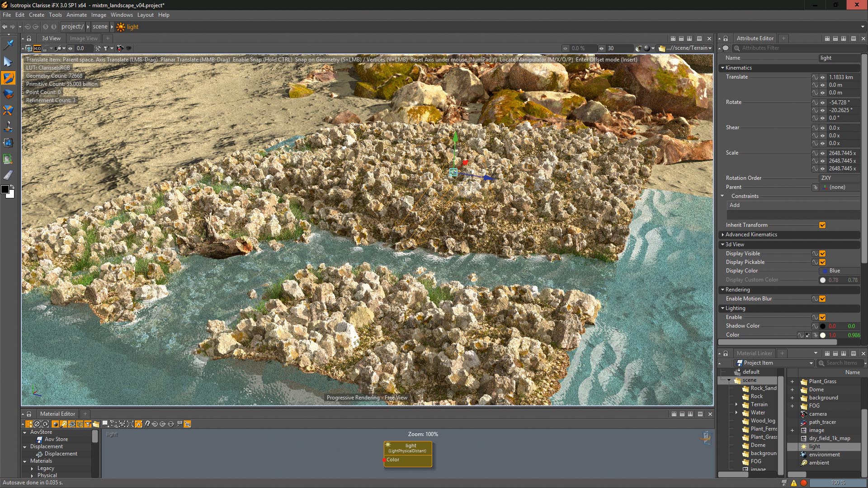868x488 pixels.
Task: Click the lock icon of Attribute Editor panel
Action: tap(726, 38)
